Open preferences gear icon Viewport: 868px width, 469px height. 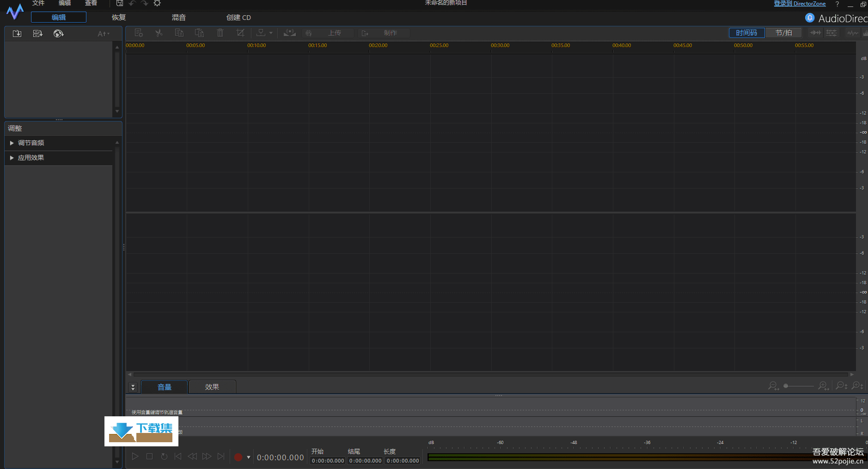coord(157,3)
